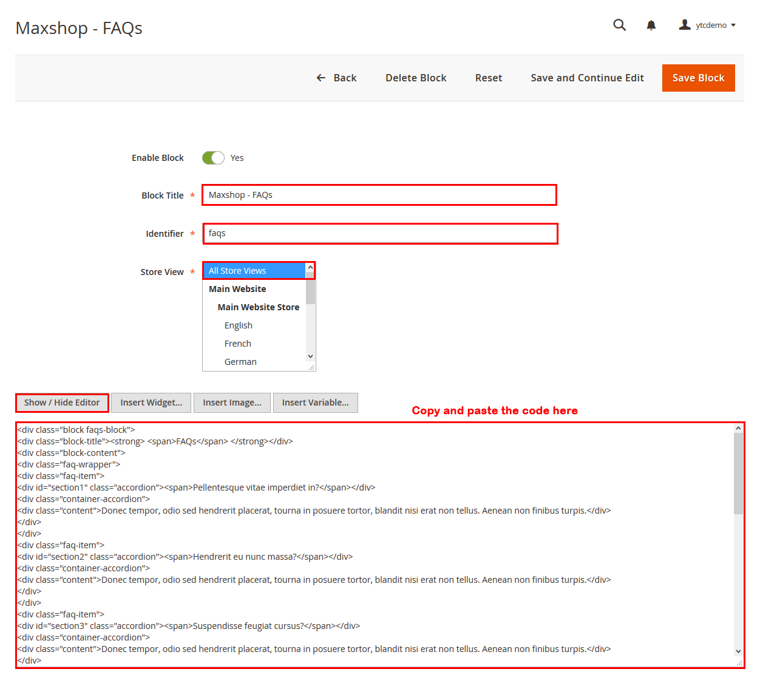Open notifications bell icon

(x=651, y=25)
